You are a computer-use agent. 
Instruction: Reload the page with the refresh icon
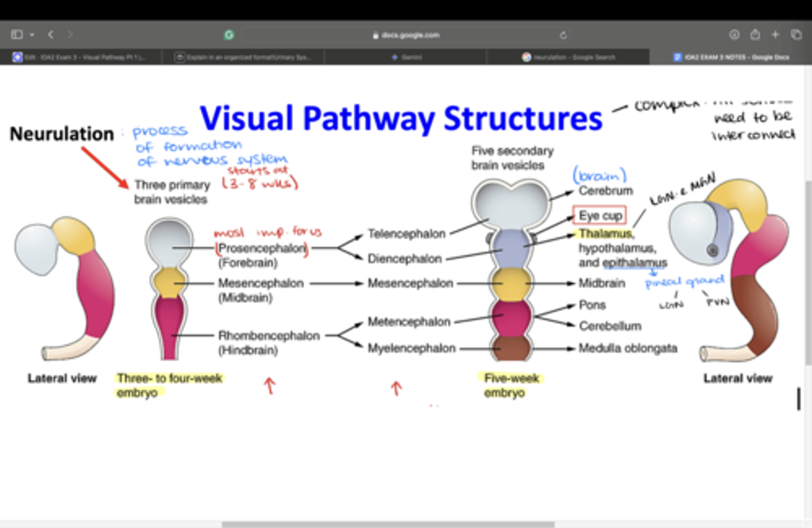563,35
